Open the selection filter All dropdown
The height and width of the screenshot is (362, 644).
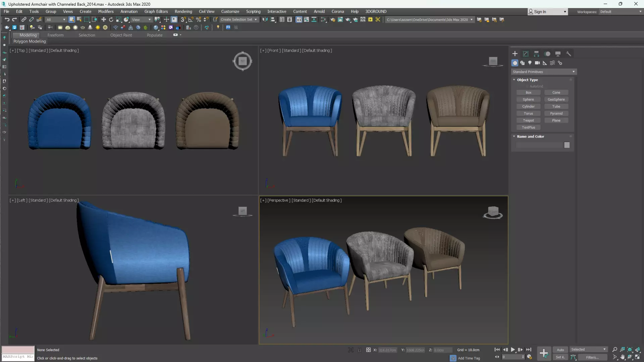(56, 19)
